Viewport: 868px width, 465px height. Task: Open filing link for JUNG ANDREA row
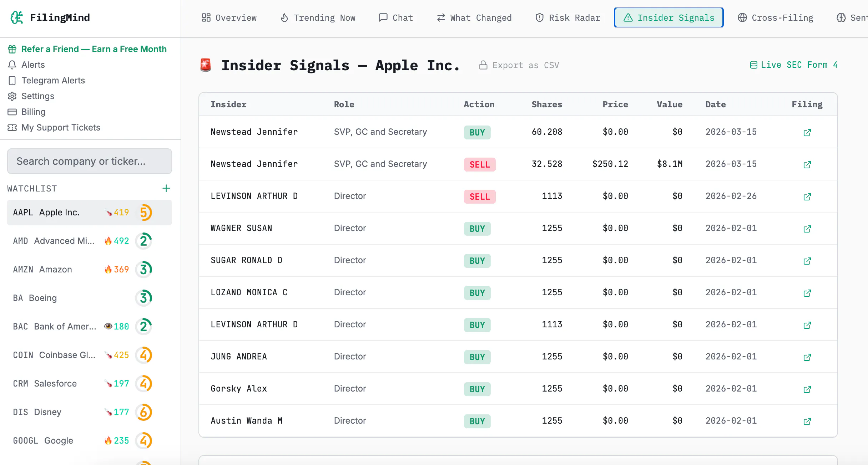click(807, 357)
